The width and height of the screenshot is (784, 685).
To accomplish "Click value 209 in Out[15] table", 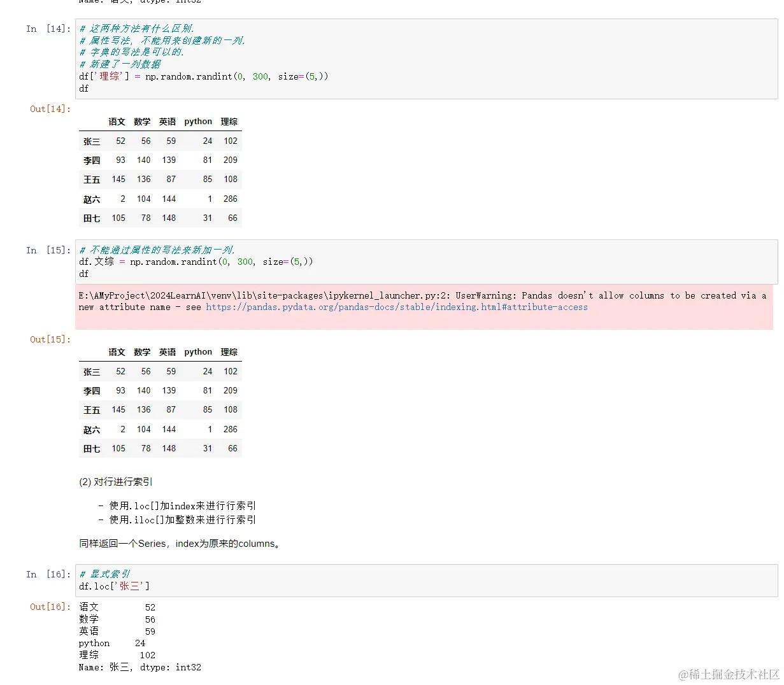I will [x=231, y=391].
